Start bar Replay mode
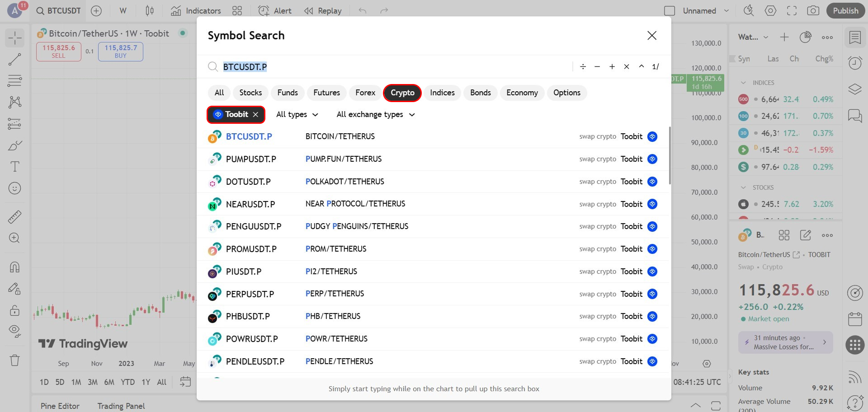Screen dimensions: 868x412 [x=323, y=11]
